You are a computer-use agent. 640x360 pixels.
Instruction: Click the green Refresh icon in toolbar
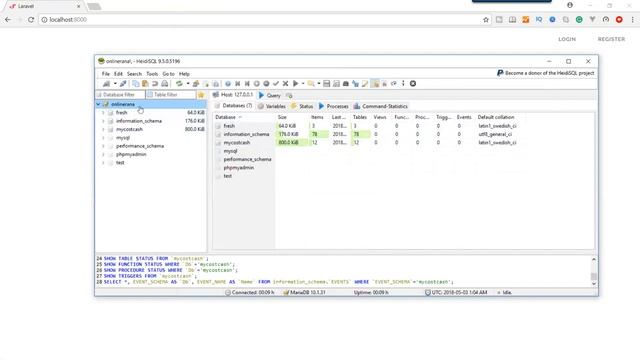click(x=179, y=84)
